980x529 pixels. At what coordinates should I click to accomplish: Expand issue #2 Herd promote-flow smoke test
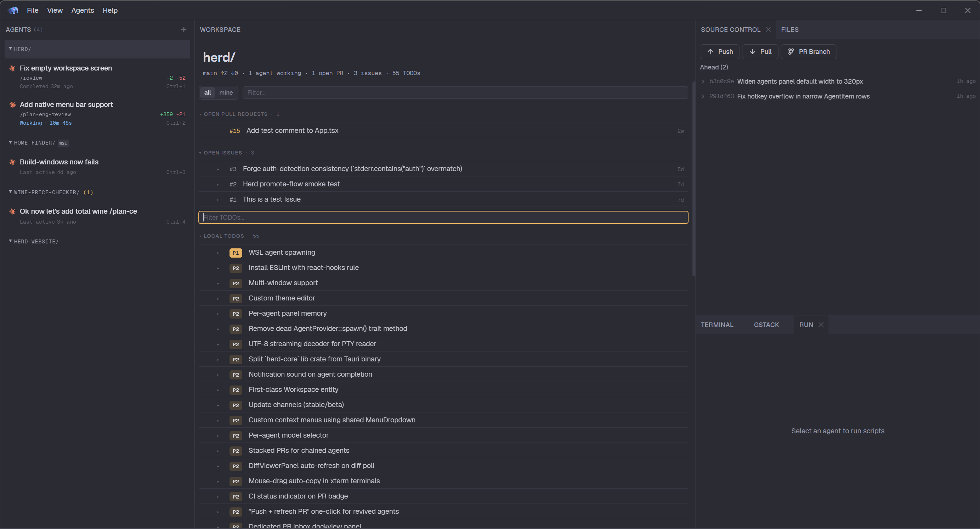tap(218, 184)
